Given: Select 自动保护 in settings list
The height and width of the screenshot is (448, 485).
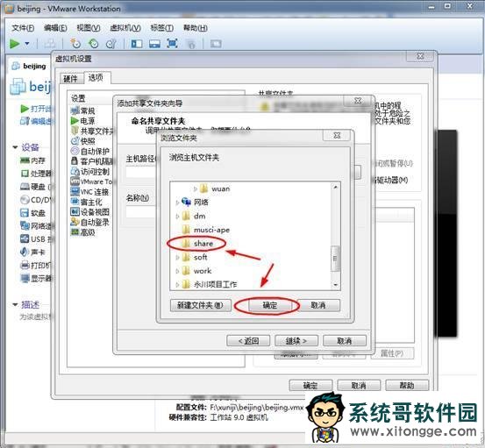Looking at the screenshot, I should click(x=90, y=151).
